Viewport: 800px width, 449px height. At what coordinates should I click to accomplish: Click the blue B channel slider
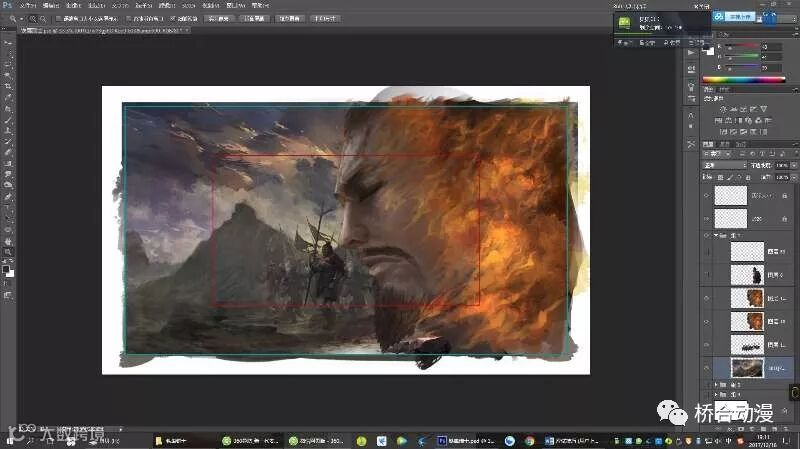742,68
